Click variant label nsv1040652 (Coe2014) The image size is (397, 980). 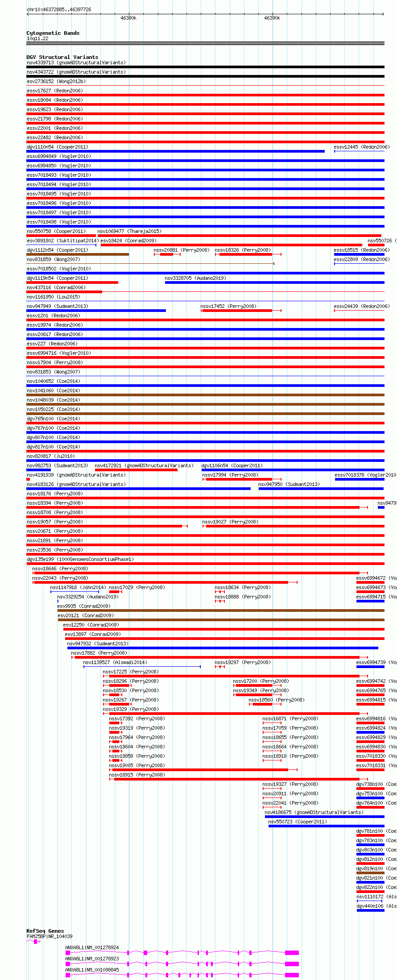54,381
